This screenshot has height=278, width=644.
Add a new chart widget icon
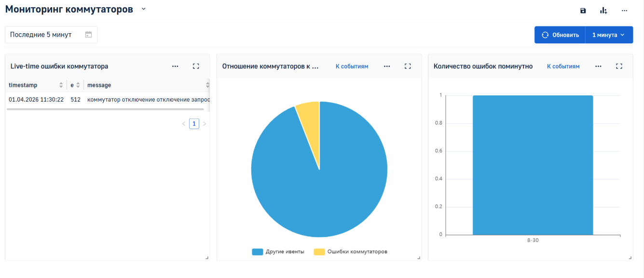click(603, 10)
